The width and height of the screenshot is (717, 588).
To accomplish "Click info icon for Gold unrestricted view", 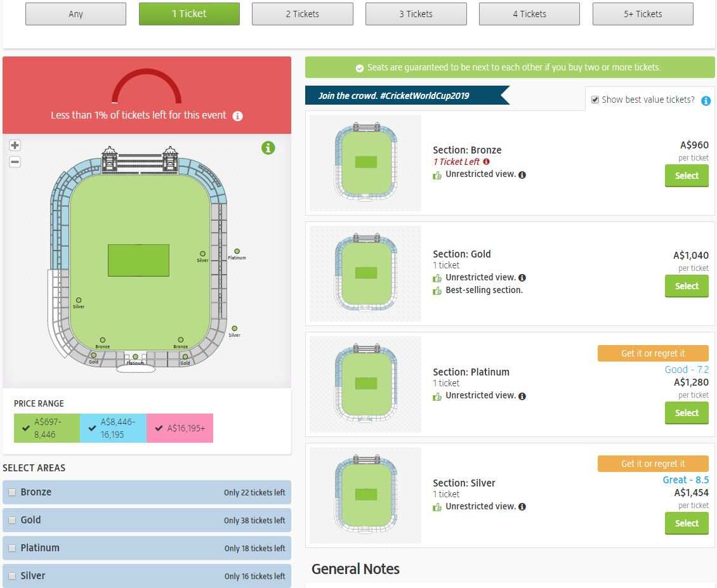I will click(522, 278).
